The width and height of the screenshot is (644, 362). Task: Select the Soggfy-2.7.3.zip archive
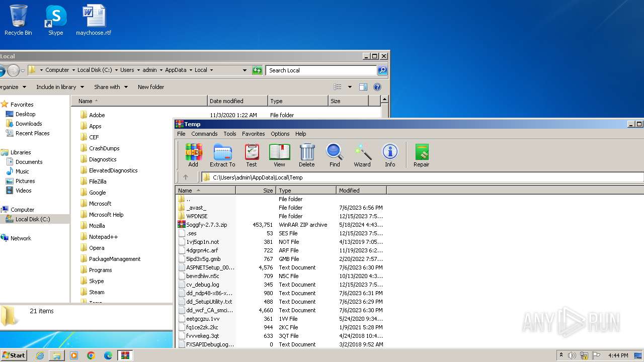tap(206, 225)
